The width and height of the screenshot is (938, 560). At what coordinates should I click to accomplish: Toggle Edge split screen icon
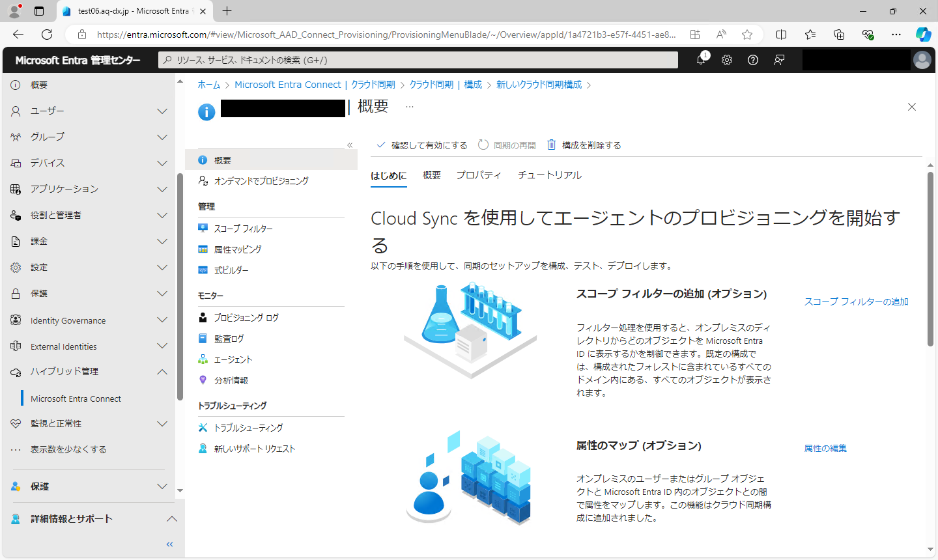click(782, 35)
